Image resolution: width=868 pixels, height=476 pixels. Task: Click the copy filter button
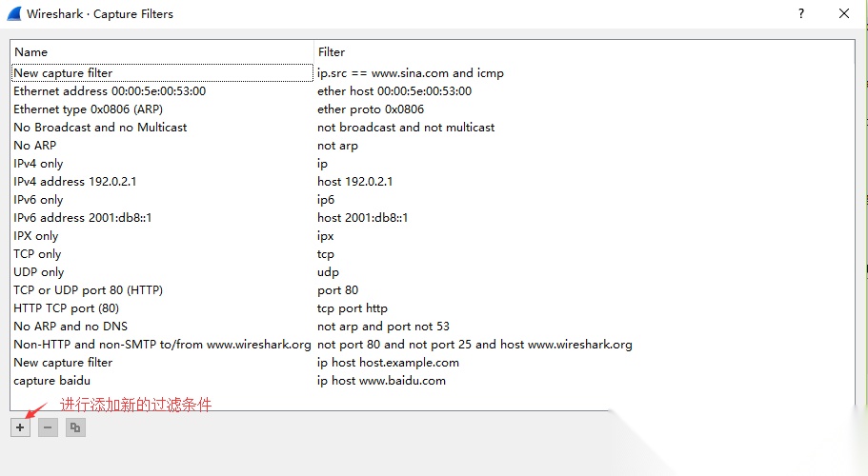click(x=76, y=427)
